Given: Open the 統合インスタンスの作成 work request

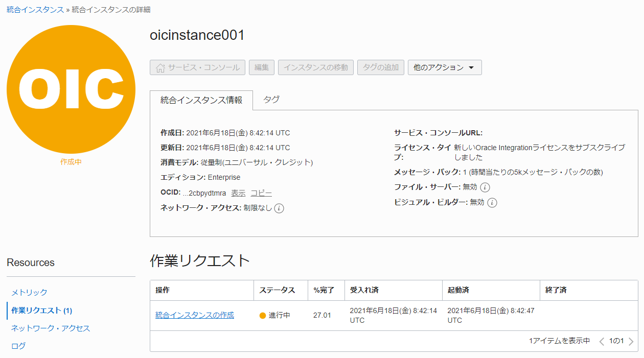Looking at the screenshot, I should (195, 315).
